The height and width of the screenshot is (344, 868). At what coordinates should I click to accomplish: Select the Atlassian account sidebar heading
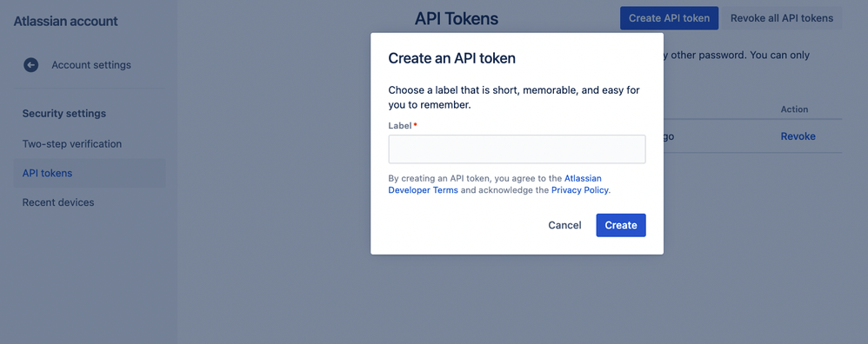tap(66, 22)
